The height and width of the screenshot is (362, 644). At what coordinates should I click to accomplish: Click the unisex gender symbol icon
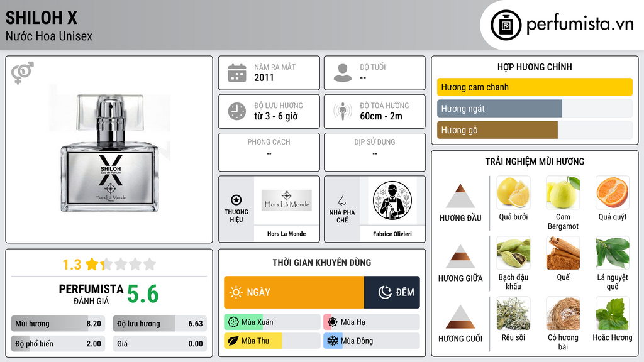(x=23, y=73)
